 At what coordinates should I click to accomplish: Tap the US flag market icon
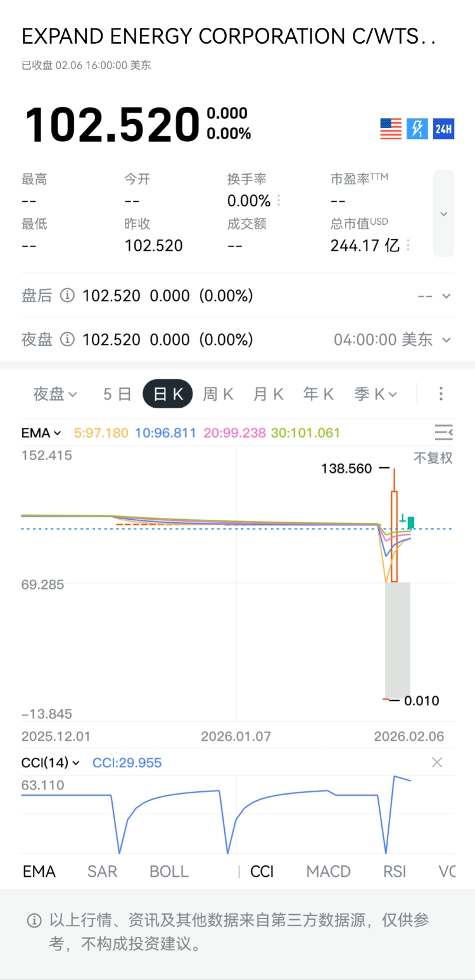[391, 129]
